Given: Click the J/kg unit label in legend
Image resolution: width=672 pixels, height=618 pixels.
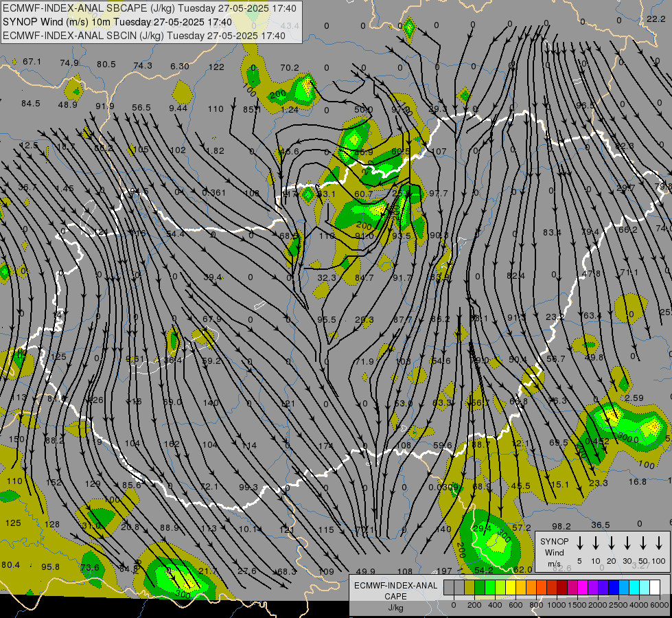Looking at the screenshot, I should coord(395,608).
